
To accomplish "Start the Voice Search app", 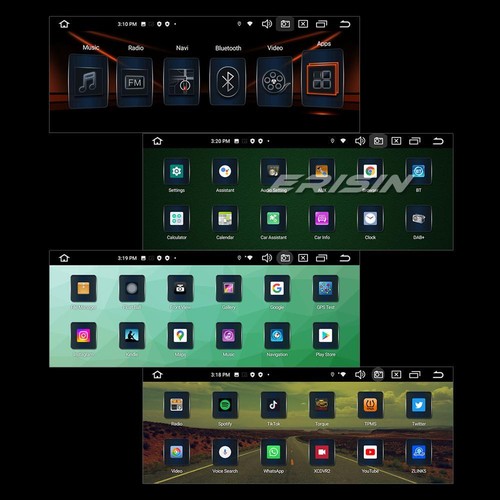I will [225, 452].
